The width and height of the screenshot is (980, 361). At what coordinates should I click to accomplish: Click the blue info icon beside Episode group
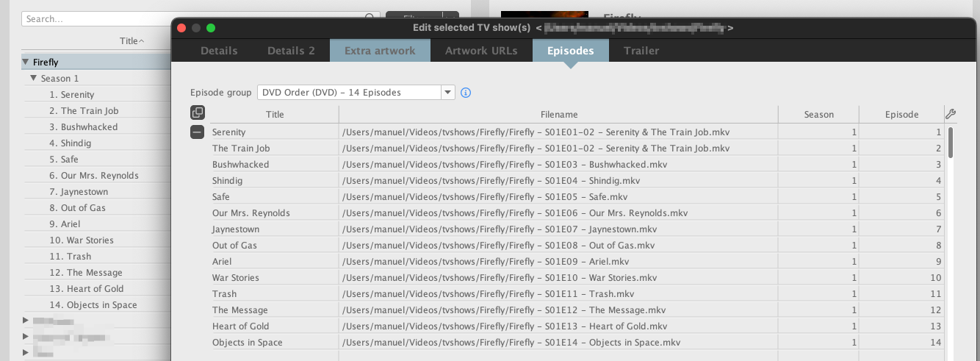click(465, 93)
